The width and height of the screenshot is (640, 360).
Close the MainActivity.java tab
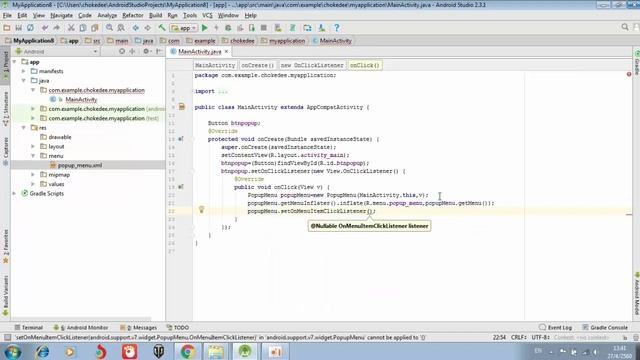[226, 51]
